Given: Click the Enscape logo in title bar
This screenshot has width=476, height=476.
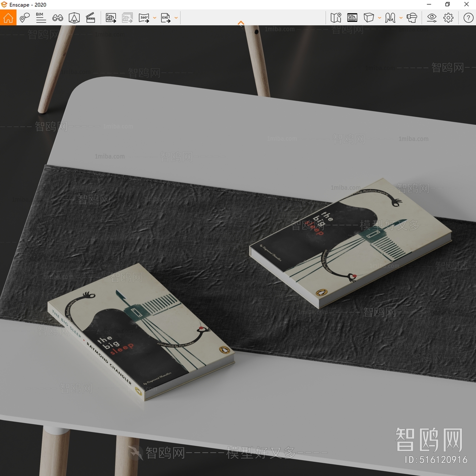Looking at the screenshot, I should coord(4,4).
